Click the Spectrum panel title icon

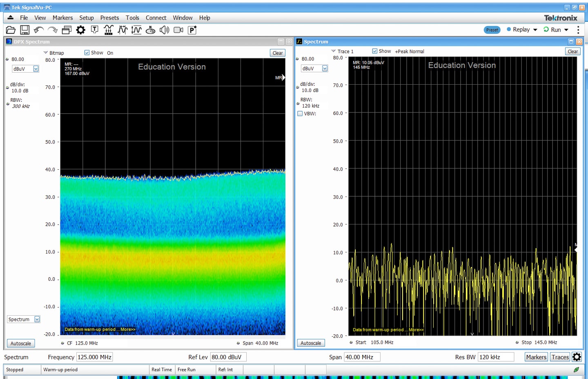299,42
